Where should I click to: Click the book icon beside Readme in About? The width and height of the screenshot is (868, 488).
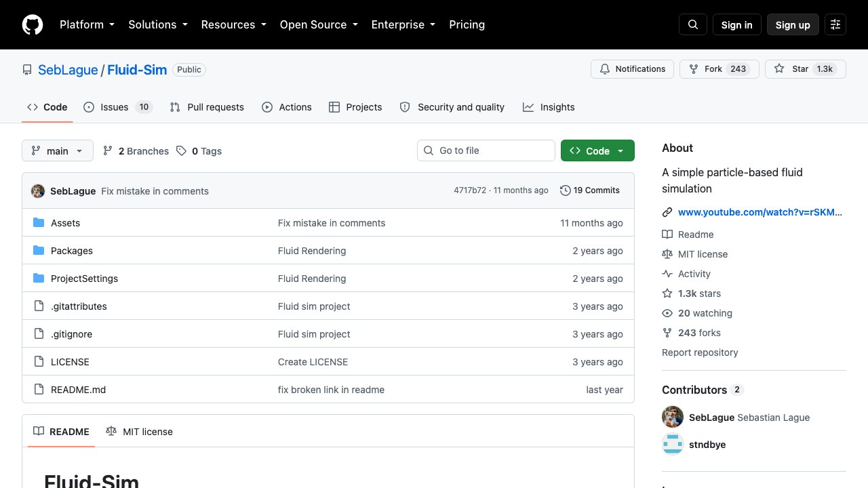(667, 235)
